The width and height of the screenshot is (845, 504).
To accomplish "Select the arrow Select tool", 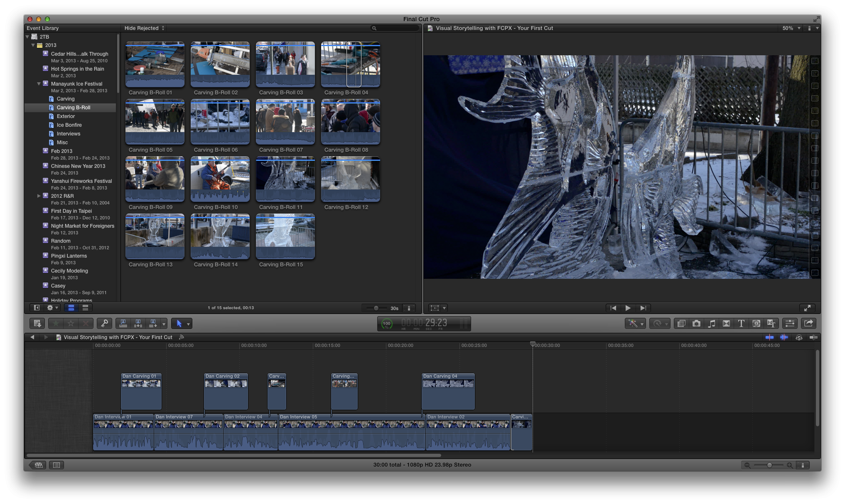I will (x=179, y=323).
